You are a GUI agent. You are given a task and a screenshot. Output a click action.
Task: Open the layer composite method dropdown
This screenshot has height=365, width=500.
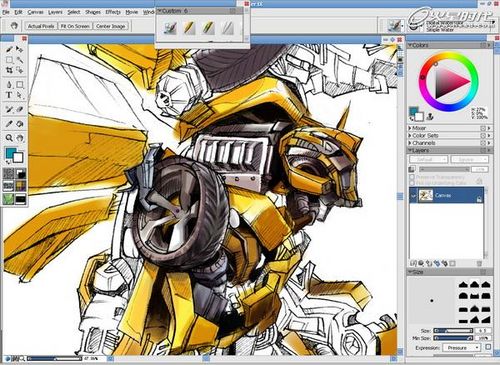[428, 160]
